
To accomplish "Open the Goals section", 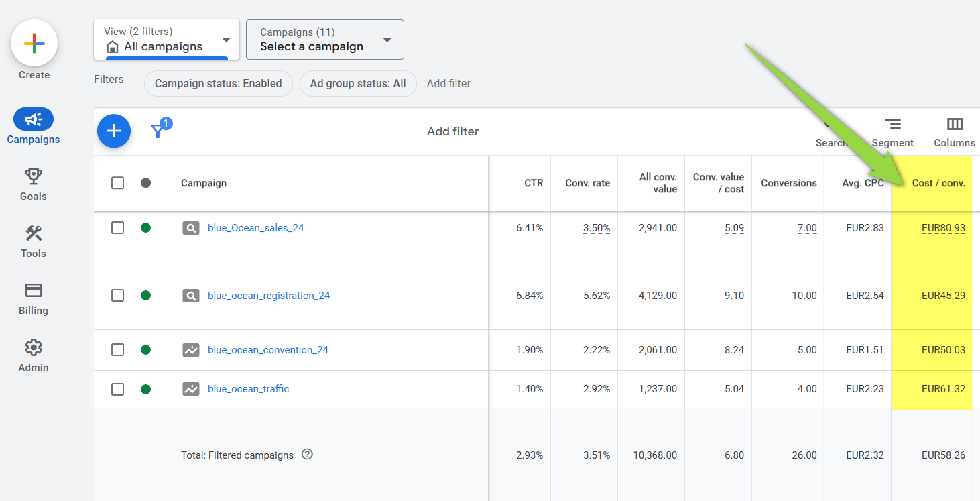I will click(x=34, y=183).
